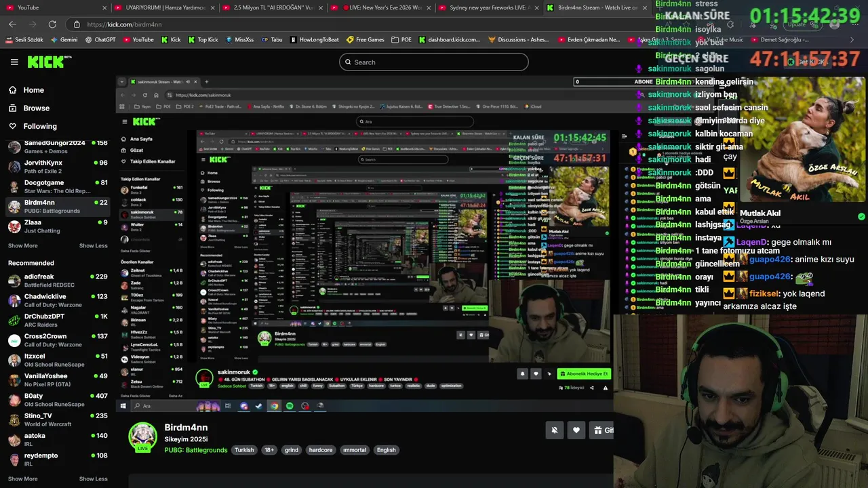Reload the current page

point(52,24)
